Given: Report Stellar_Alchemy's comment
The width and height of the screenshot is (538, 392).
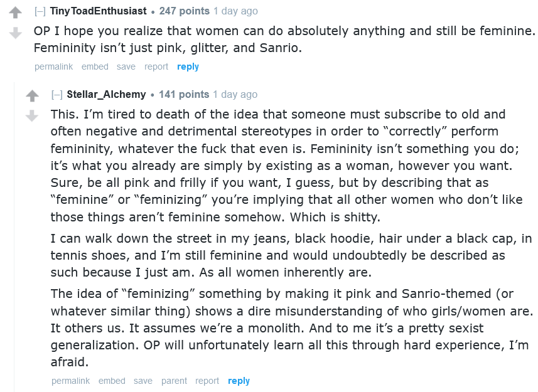Looking at the screenshot, I should coord(207,381).
